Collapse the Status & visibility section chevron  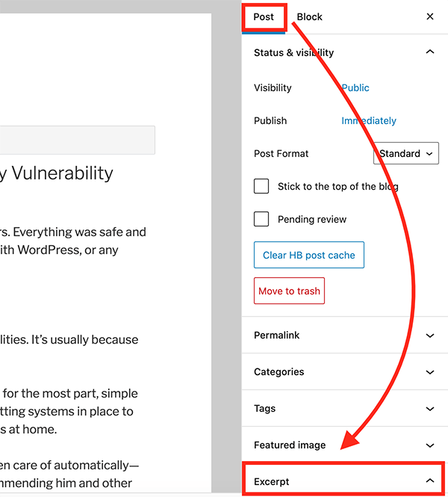click(x=430, y=52)
